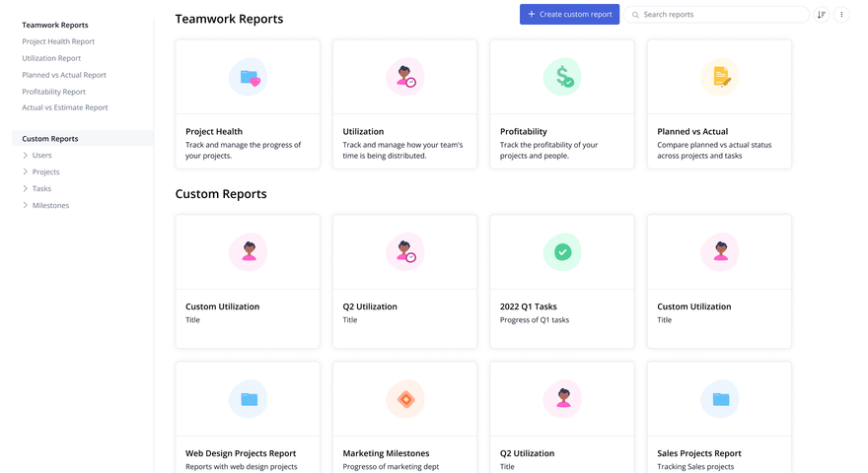Click the Sales Projects Report folder icon
868x473 pixels.
[720, 399]
